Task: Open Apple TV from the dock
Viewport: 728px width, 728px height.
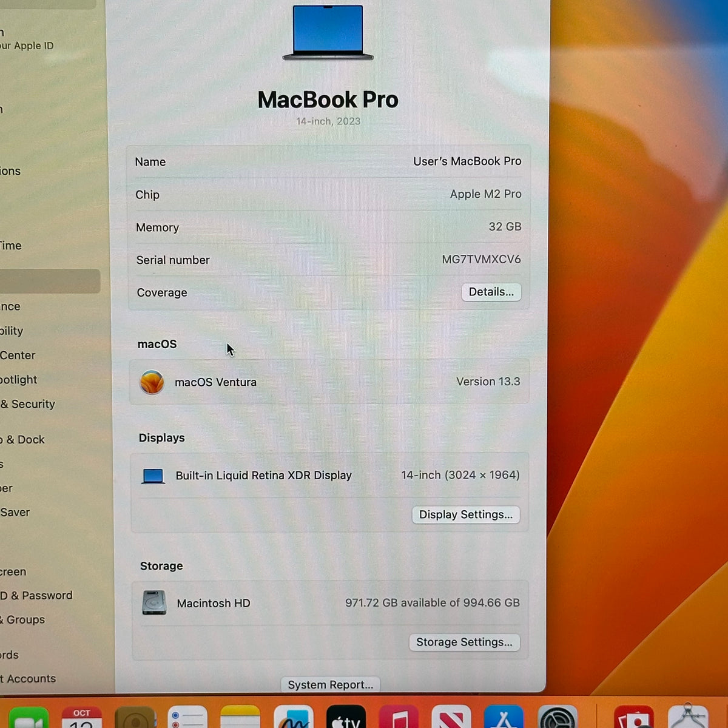Action: (x=346, y=718)
